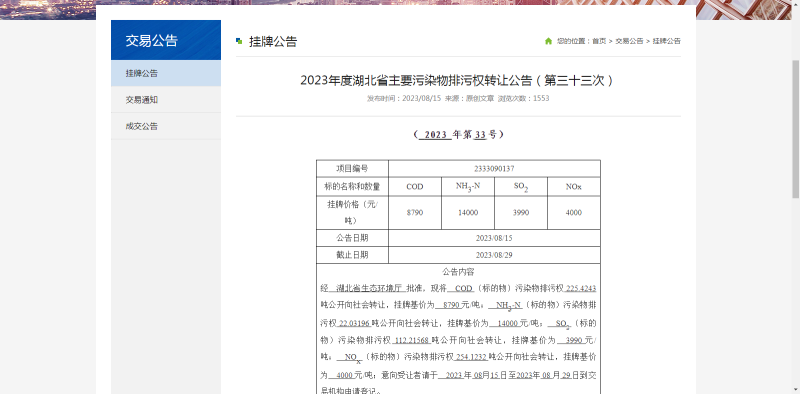The width and height of the screenshot is (800, 394).
Task: Click the 2023/08/15 announcement date cell
Action: tap(494, 238)
